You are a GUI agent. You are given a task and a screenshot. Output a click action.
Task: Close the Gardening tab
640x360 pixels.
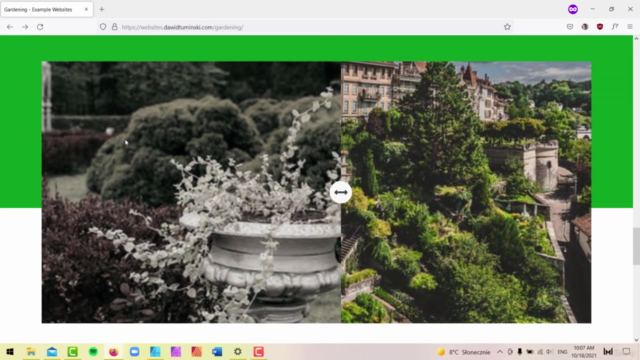click(86, 9)
